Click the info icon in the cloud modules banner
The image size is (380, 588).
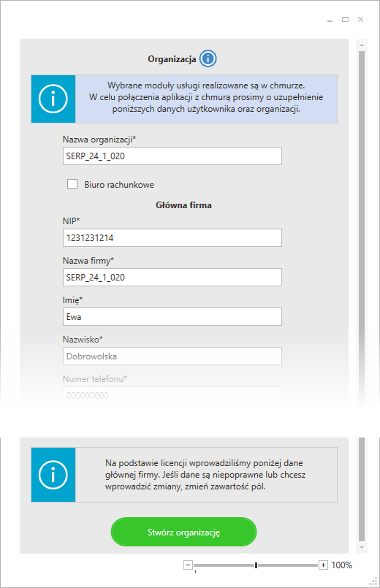[x=53, y=99]
